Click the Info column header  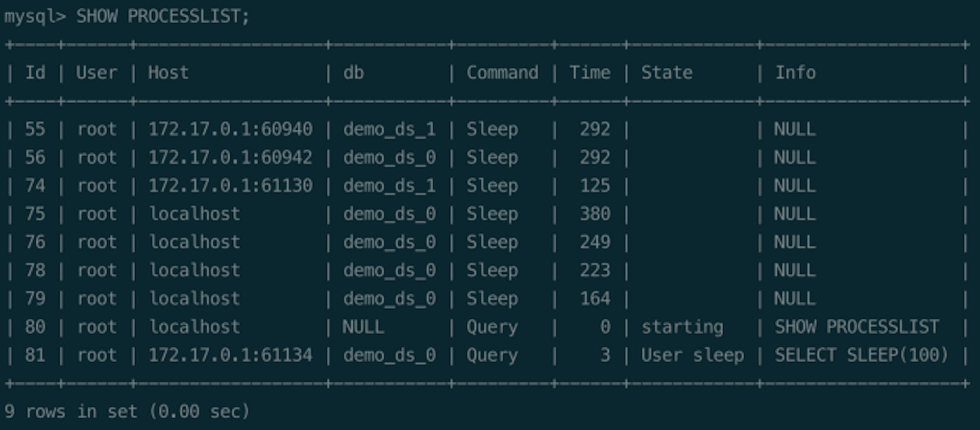click(x=795, y=73)
